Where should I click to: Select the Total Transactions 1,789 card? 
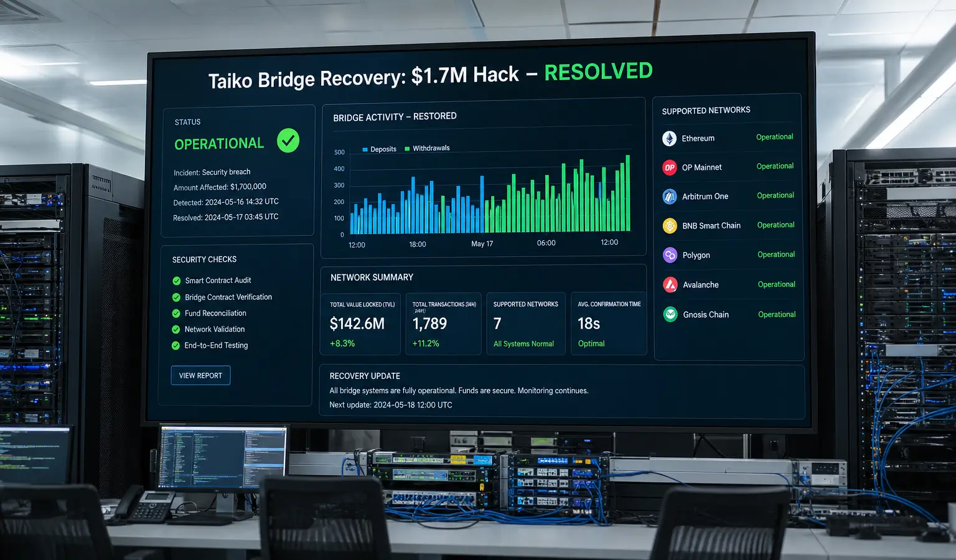[443, 324]
